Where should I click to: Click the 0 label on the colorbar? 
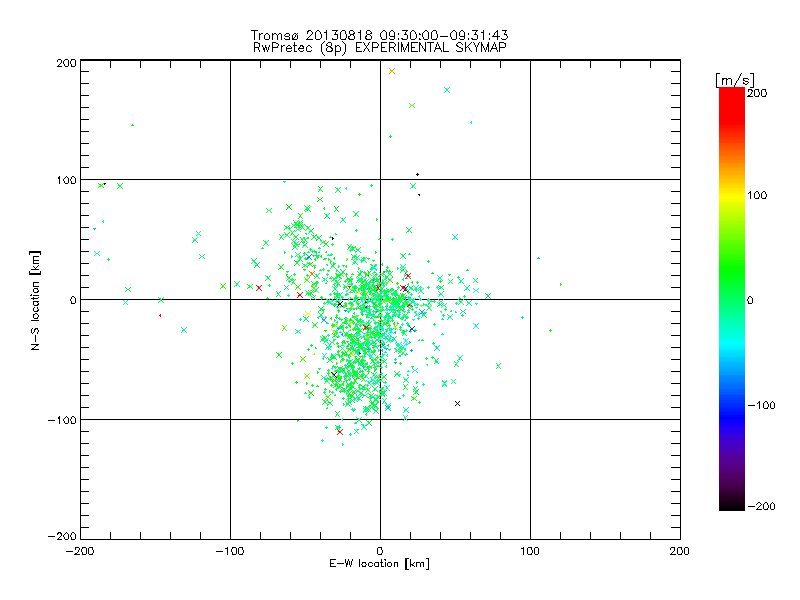[x=750, y=301]
